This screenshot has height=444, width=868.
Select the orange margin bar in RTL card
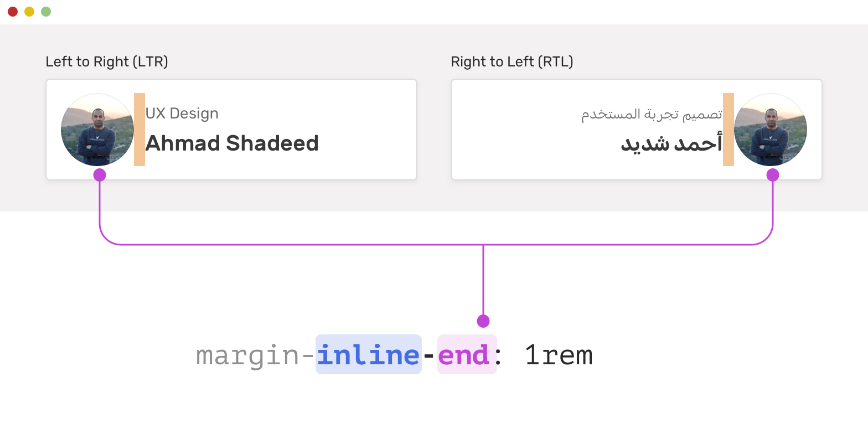[x=728, y=130]
